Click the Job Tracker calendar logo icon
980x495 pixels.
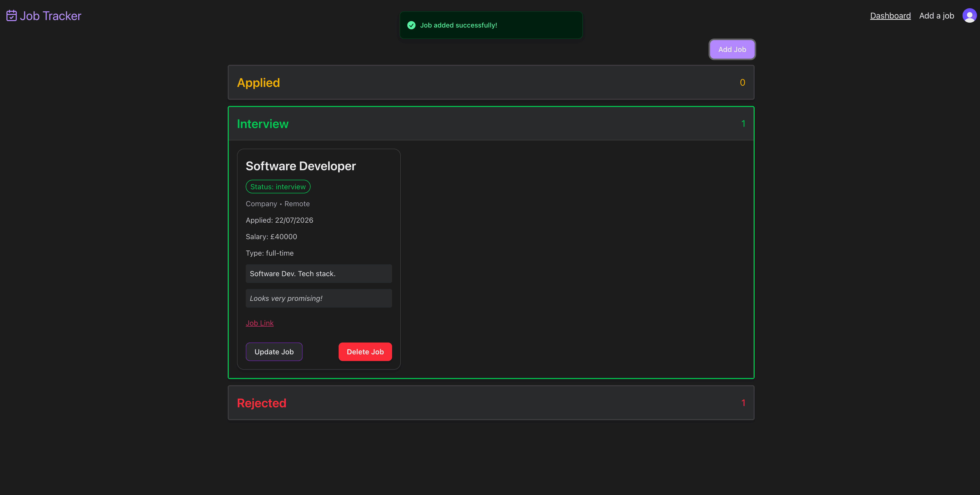coord(11,16)
